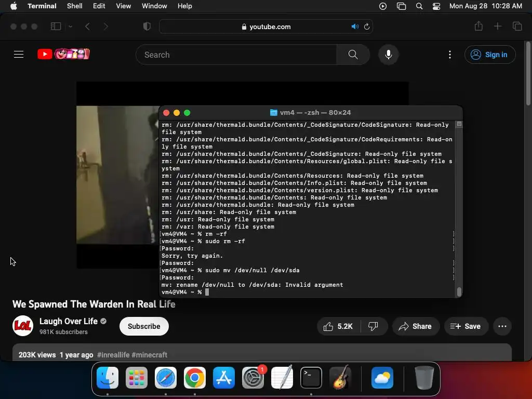Open System Settings from the Dock
This screenshot has height=399, width=532.
click(x=253, y=378)
